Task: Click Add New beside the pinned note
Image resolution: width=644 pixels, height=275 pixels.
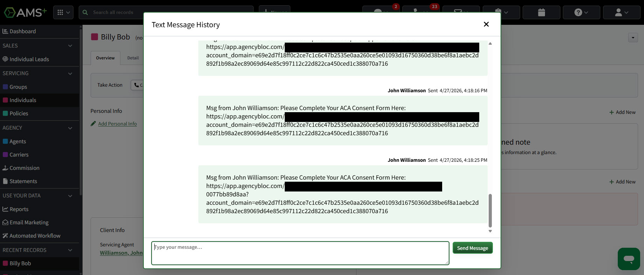Action: [x=622, y=113]
